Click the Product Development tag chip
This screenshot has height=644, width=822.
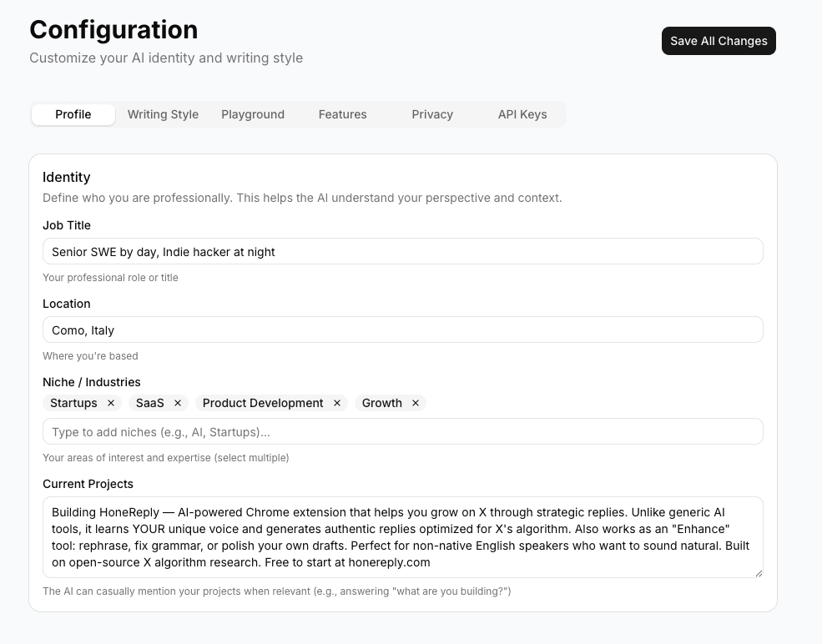pyautogui.click(x=262, y=403)
